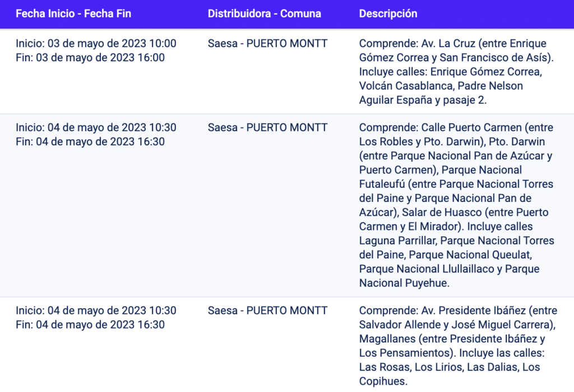Click the 'Laguna Parrillar' street name
The image size is (574, 392).
pos(399,241)
